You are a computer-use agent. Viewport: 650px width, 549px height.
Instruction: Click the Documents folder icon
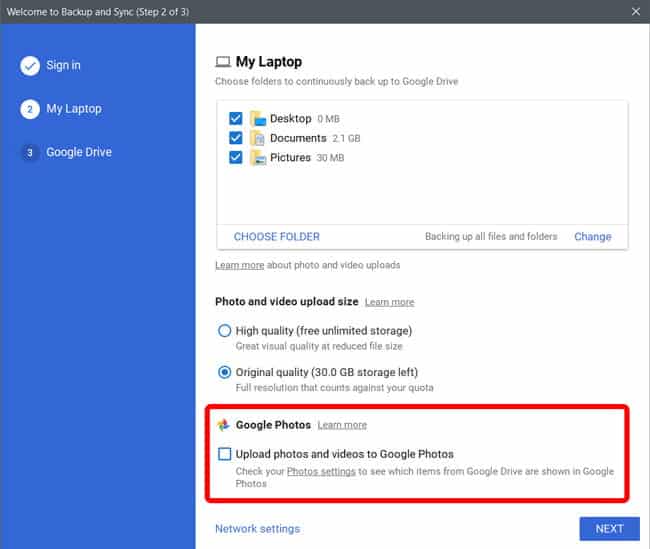(258, 138)
